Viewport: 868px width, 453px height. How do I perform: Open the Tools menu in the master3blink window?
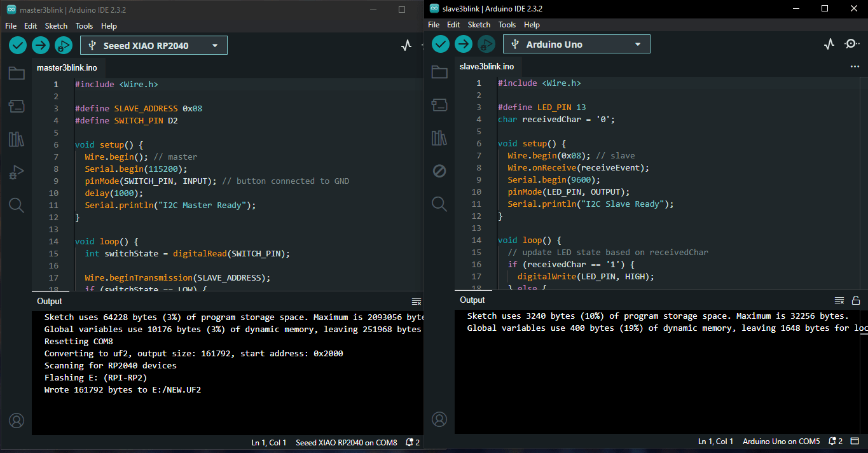85,26
